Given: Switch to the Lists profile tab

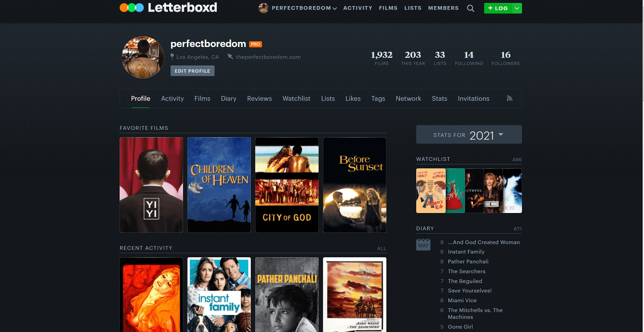Looking at the screenshot, I should pyautogui.click(x=328, y=98).
